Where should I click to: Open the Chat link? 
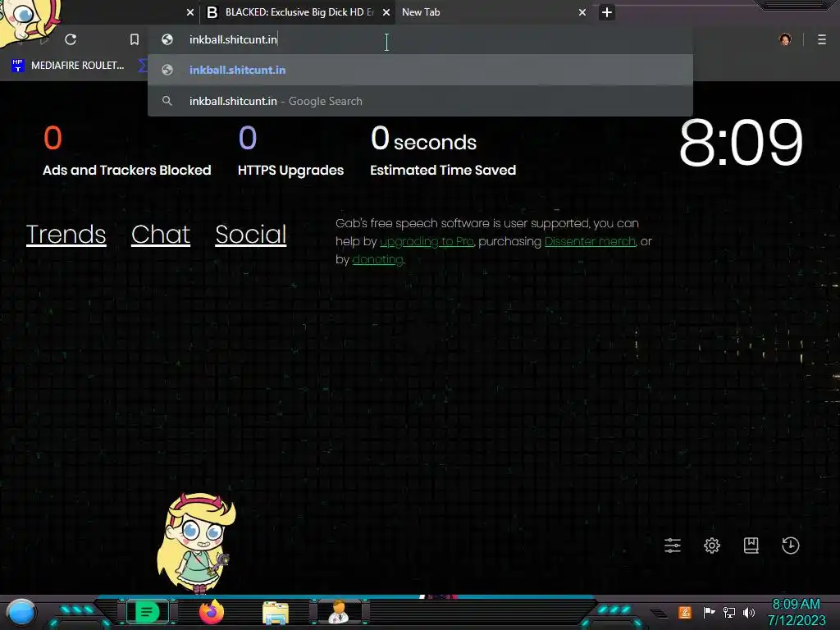(161, 235)
